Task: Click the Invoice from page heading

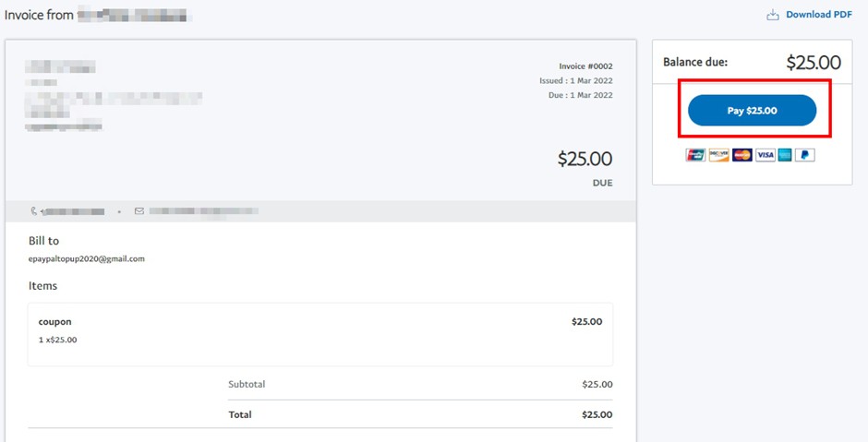Action: click(x=39, y=15)
